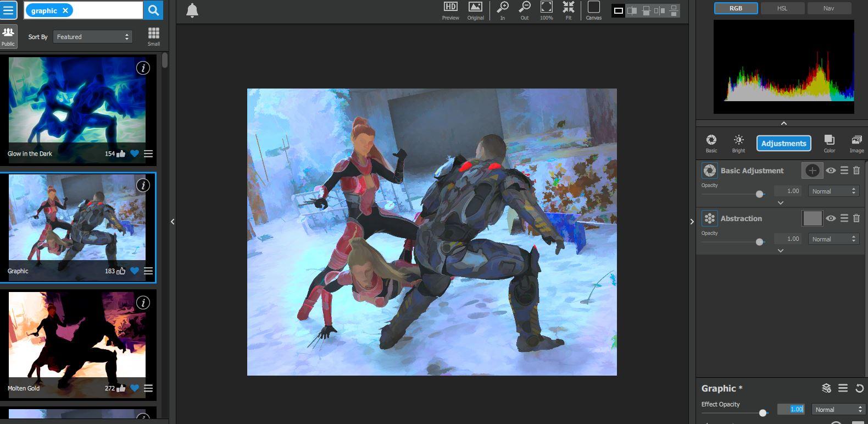Toggle favorite heart on Graphic effect
The height and width of the screenshot is (424, 868).
[135, 271]
